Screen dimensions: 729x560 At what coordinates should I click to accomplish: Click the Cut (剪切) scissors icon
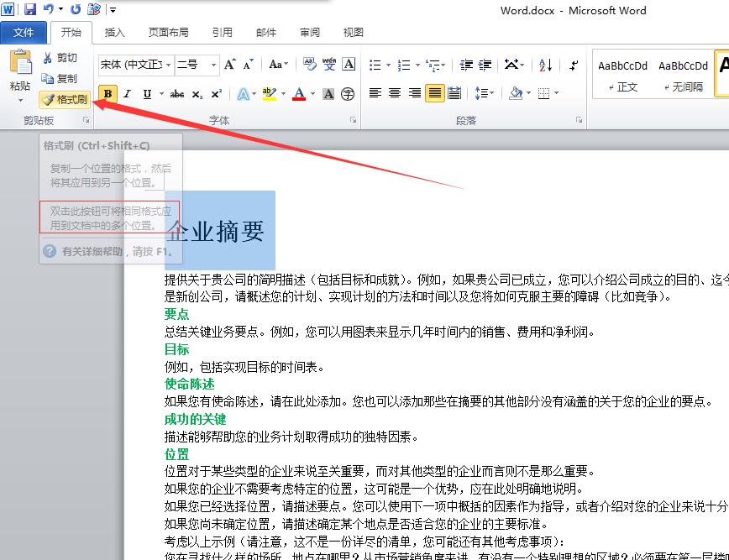(x=48, y=58)
